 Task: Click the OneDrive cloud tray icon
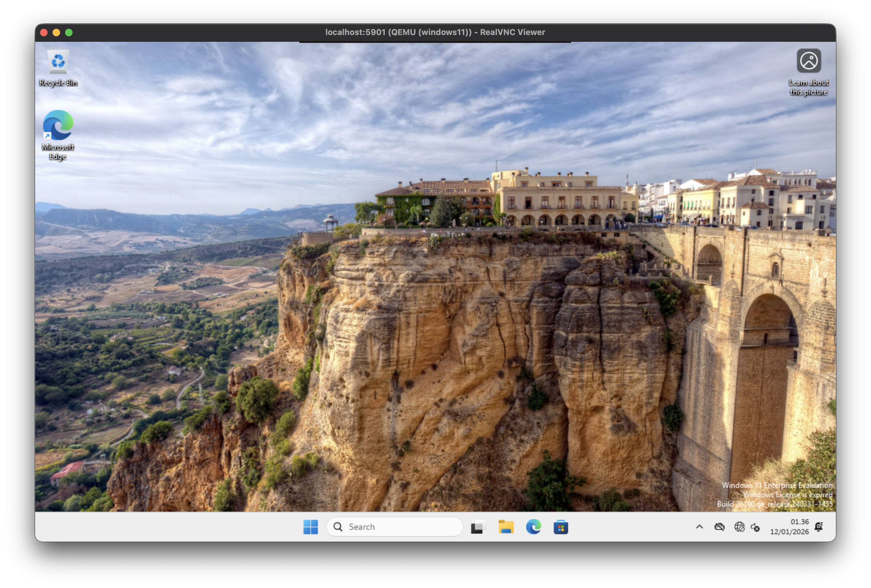tap(719, 526)
